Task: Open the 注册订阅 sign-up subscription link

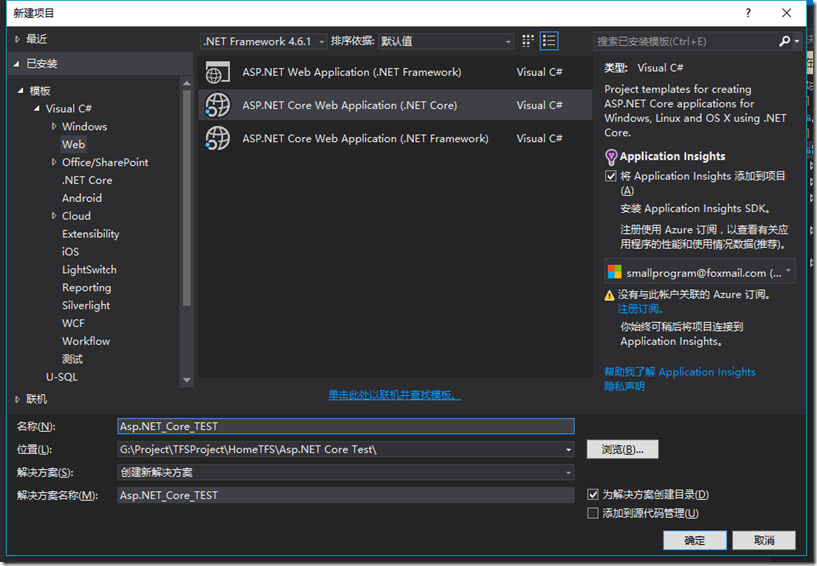Action: 640,309
